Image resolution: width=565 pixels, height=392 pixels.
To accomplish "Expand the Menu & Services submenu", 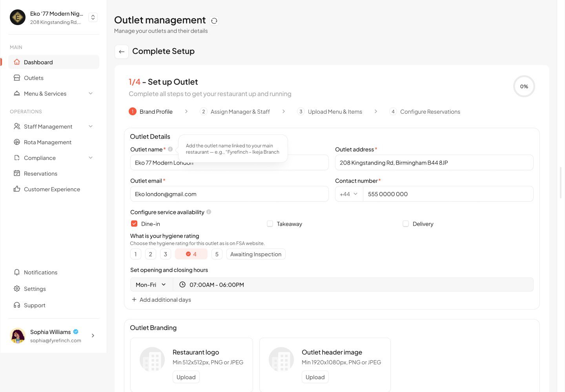I will pyautogui.click(x=91, y=93).
